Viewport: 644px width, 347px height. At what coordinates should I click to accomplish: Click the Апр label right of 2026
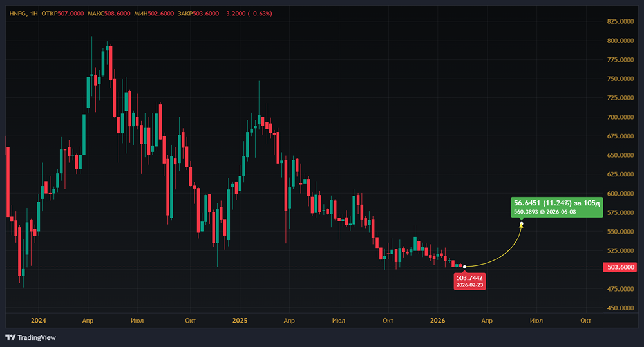(x=487, y=321)
